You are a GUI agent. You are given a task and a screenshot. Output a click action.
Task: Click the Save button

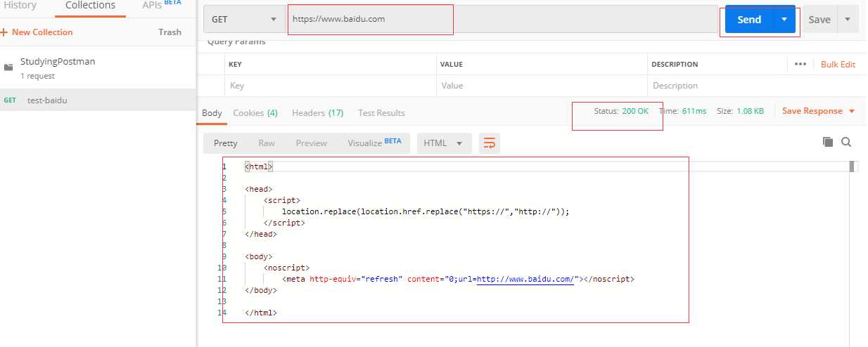819,19
